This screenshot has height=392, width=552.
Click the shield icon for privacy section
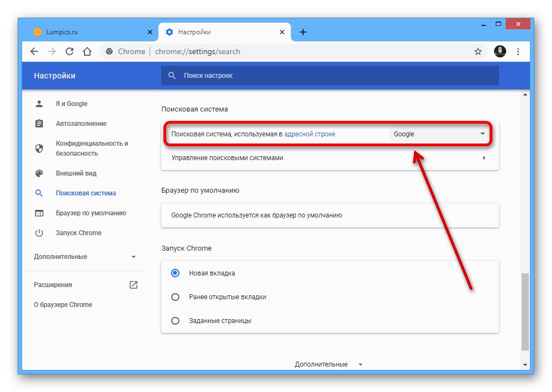click(39, 149)
